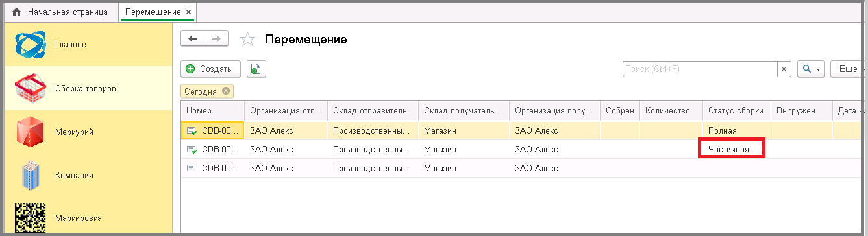This screenshot has width=868, height=236.
Task: Sort by the Статус сборки column header
Action: coord(736,110)
